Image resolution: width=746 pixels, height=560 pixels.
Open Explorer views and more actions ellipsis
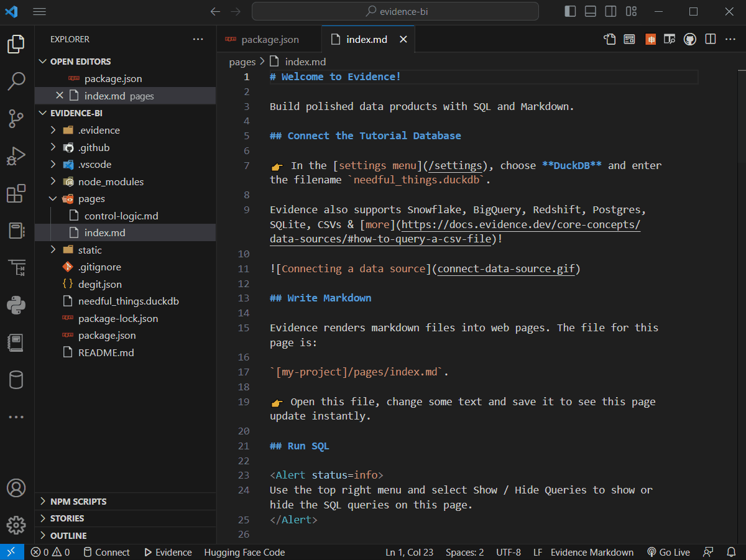click(x=198, y=39)
